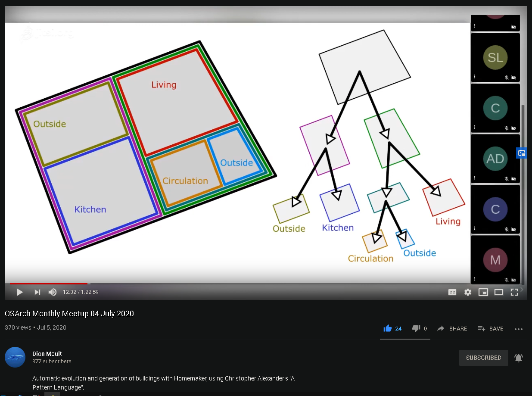Click the muted microphone icon on M's tile

[x=507, y=280]
